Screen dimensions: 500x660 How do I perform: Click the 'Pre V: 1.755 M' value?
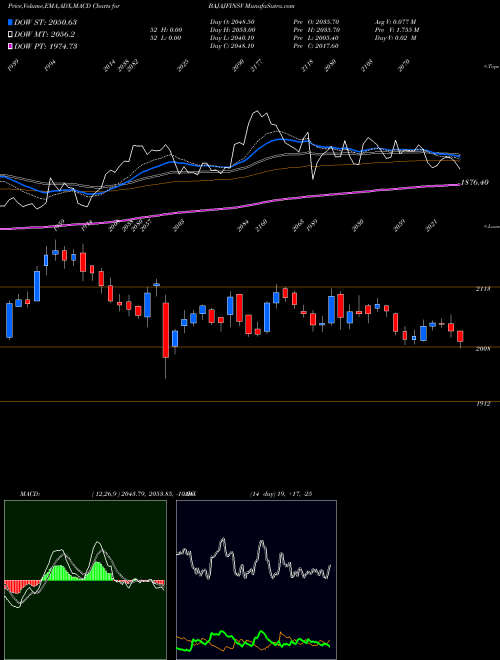(x=397, y=30)
